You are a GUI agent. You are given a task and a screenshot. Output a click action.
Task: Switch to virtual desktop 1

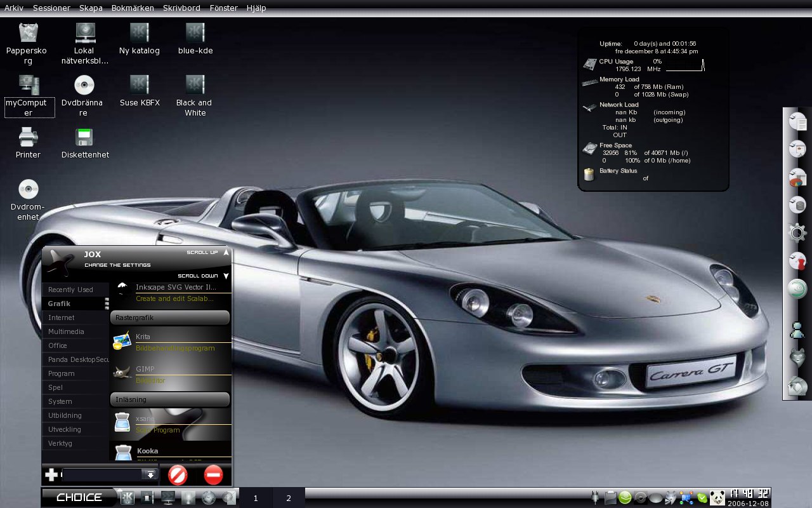pyautogui.click(x=256, y=498)
